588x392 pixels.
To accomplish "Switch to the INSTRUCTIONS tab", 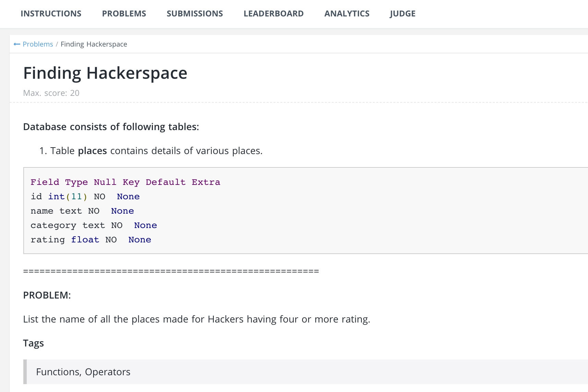I will click(51, 14).
